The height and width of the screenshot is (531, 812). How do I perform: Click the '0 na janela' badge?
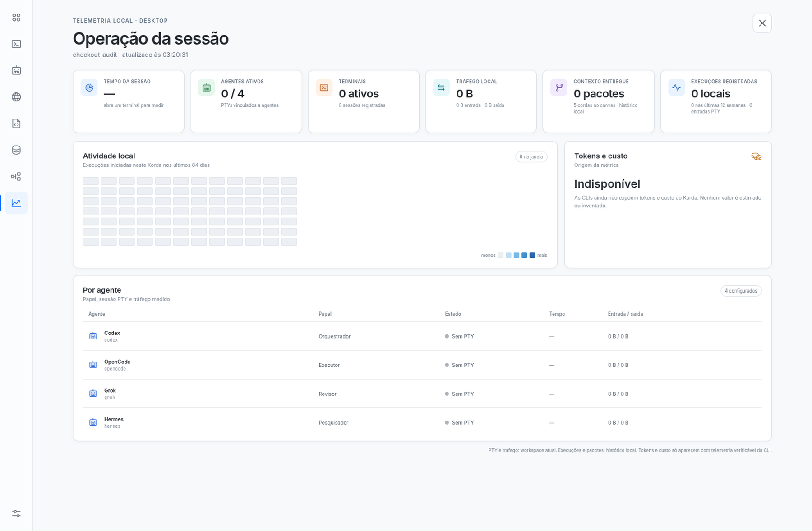[x=531, y=157]
